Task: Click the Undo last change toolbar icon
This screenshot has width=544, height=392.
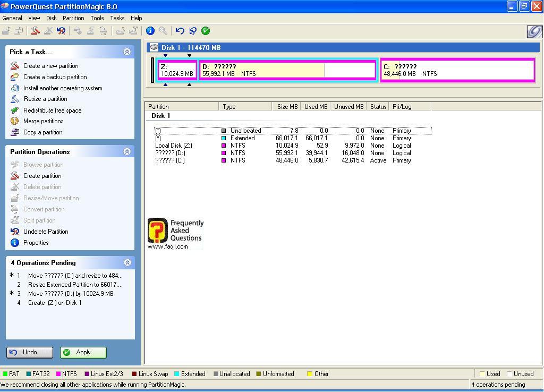Action: coord(180,31)
